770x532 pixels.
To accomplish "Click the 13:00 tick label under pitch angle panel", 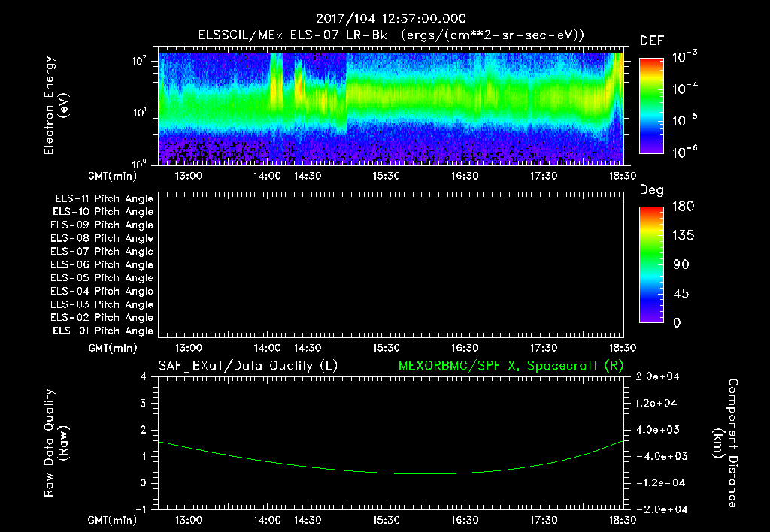I will [x=189, y=348].
